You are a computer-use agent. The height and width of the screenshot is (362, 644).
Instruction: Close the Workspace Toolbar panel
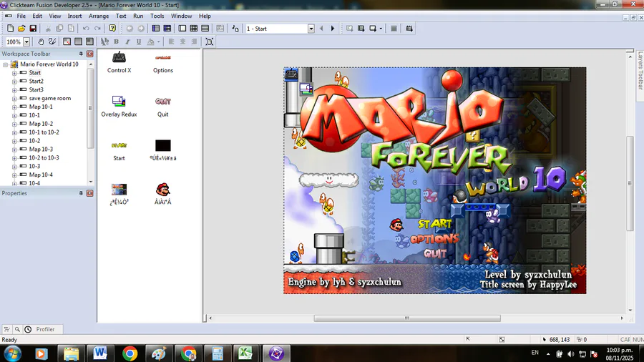pos(90,54)
